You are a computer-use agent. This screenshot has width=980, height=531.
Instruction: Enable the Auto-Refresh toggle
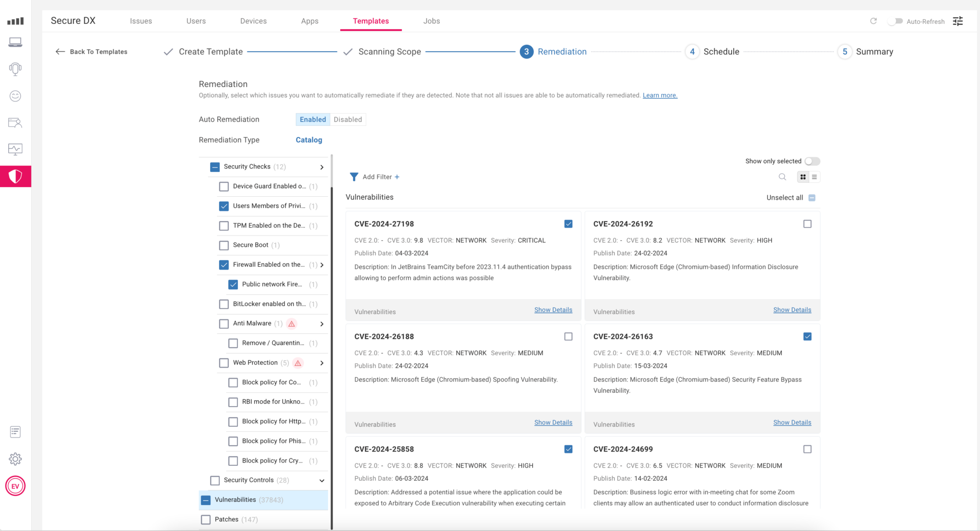[x=895, y=21]
